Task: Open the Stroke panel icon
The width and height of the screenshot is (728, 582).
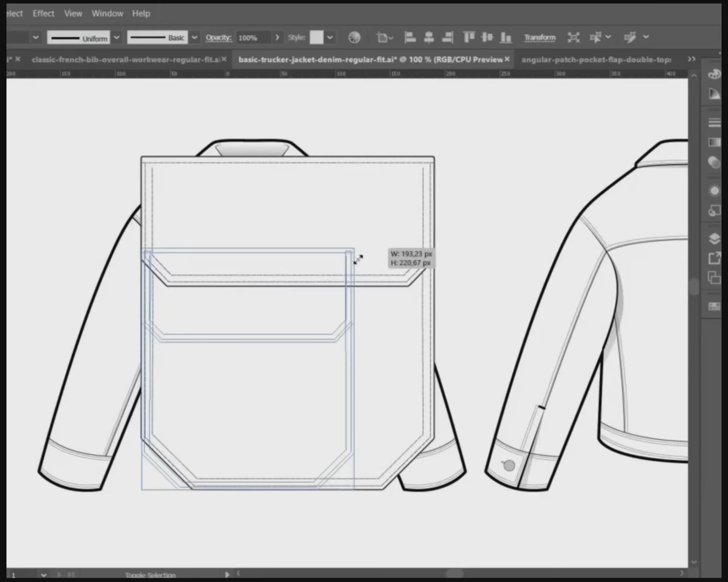Action: click(713, 123)
